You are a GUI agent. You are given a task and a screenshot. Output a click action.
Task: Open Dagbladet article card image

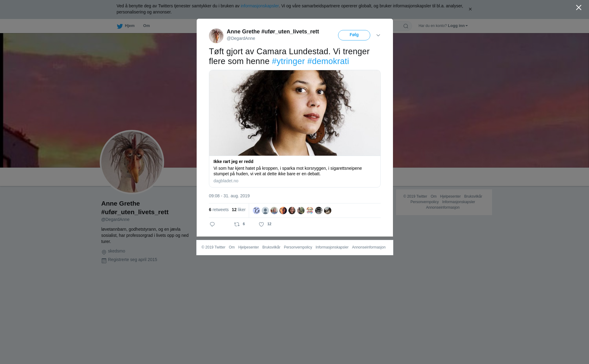pyautogui.click(x=295, y=113)
